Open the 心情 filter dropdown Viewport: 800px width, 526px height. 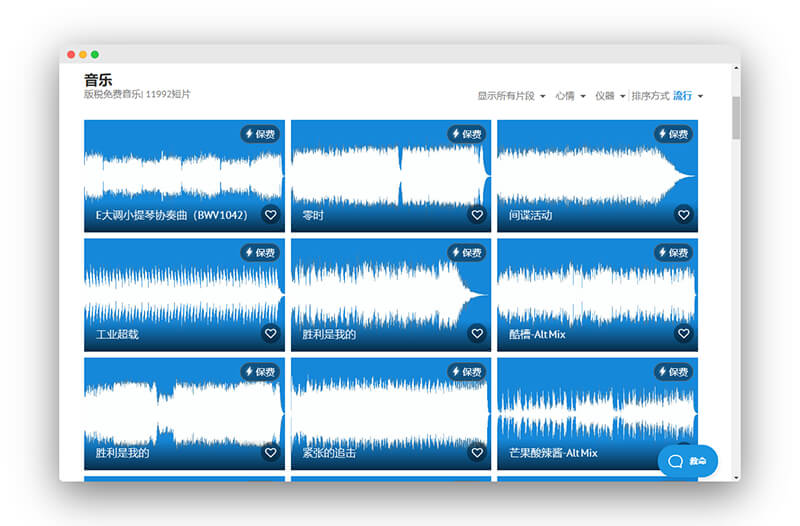(569, 96)
